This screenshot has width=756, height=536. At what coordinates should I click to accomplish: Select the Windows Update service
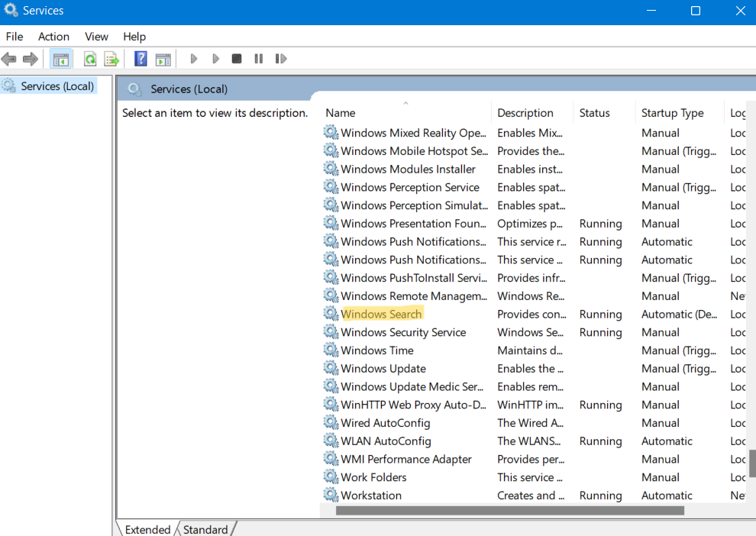382,368
